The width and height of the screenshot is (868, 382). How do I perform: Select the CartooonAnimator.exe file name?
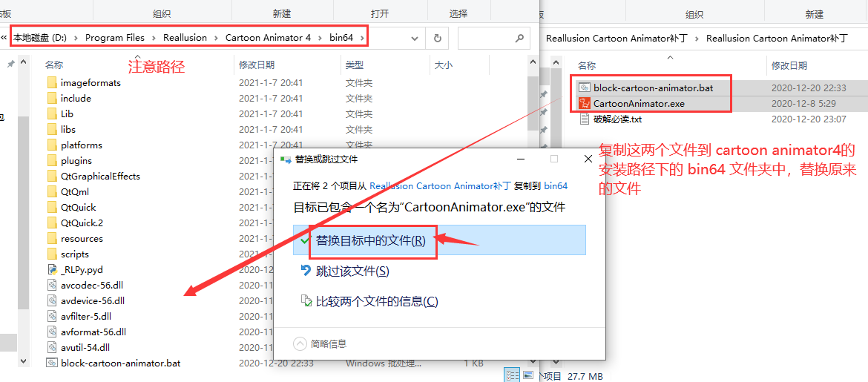[x=639, y=103]
